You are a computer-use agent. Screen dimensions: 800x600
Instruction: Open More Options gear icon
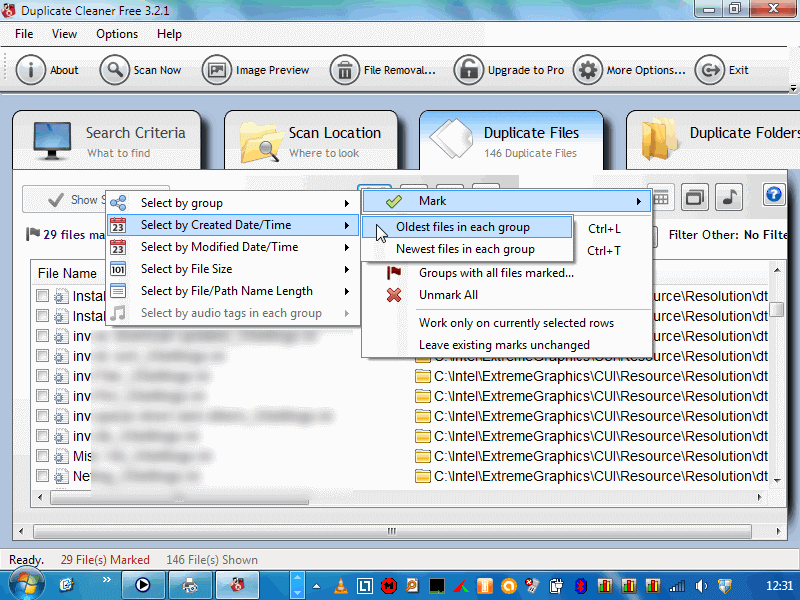pyautogui.click(x=587, y=70)
